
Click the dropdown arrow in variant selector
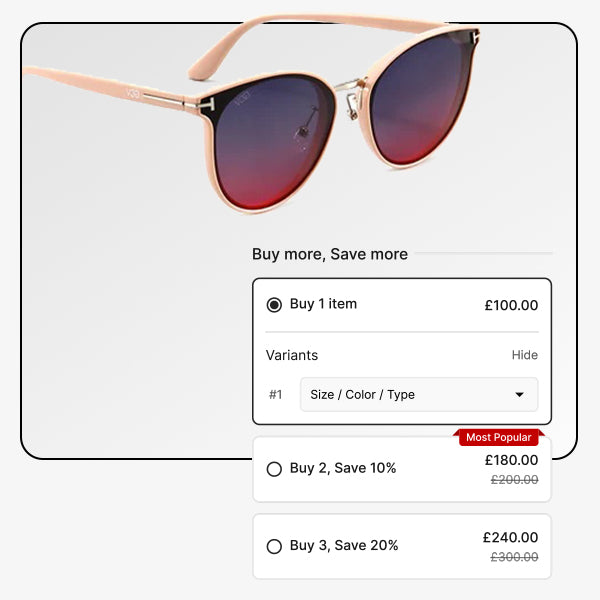[519, 395]
